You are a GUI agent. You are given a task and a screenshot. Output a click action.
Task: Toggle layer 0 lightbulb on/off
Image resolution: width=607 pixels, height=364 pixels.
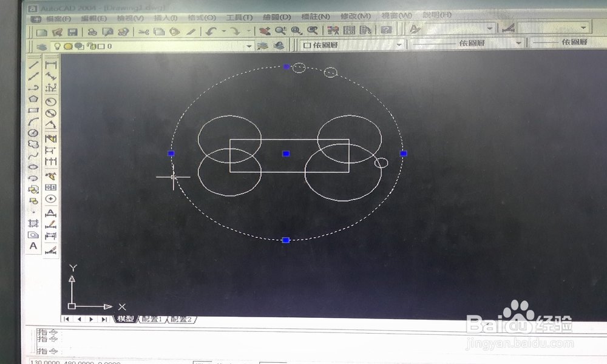[x=57, y=47]
